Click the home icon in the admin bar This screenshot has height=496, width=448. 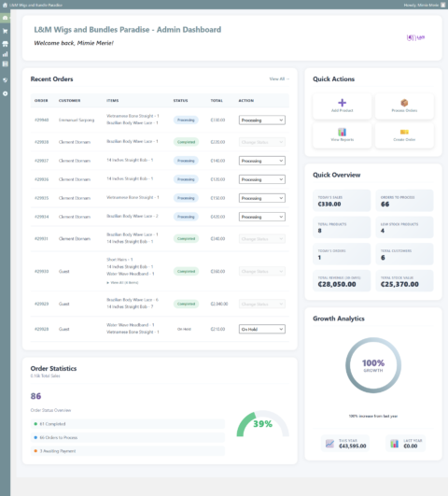pyautogui.click(x=5, y=5)
